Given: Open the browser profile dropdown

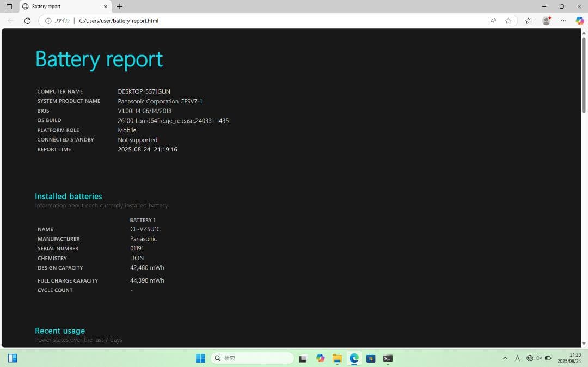Looking at the screenshot, I should pyautogui.click(x=546, y=20).
